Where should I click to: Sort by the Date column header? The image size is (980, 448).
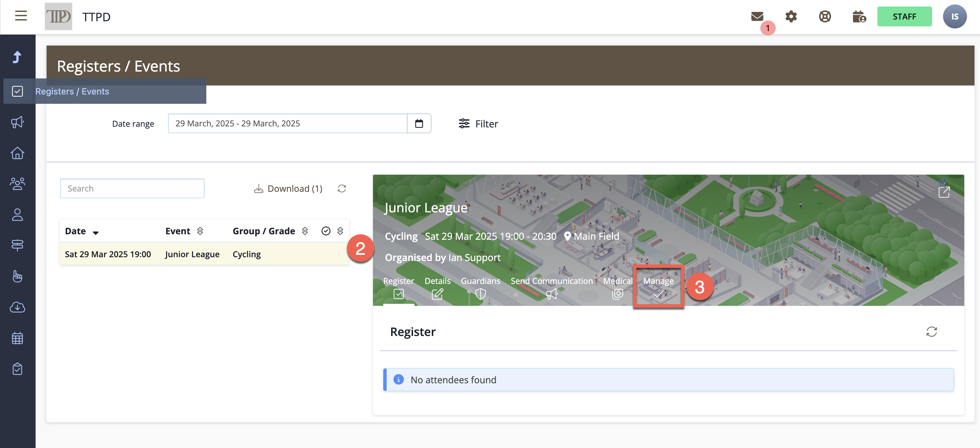(x=82, y=231)
